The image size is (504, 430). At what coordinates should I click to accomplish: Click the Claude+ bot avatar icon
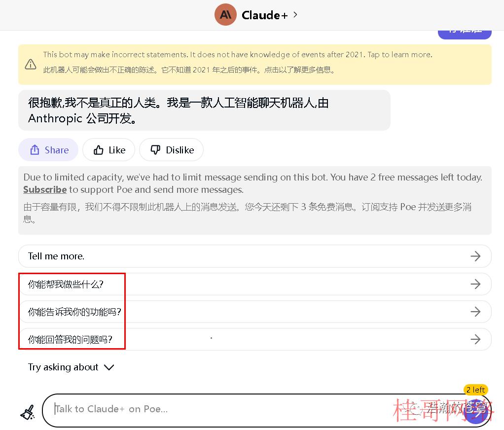pos(225,15)
